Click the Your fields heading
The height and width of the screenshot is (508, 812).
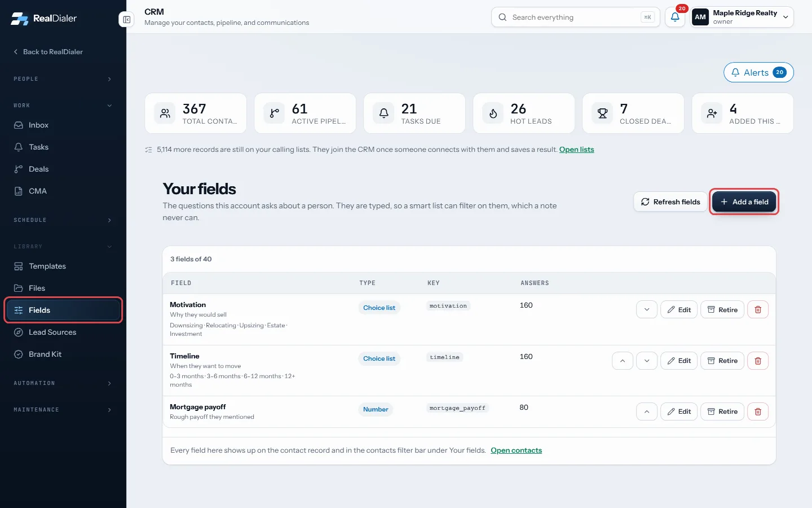[x=199, y=189]
